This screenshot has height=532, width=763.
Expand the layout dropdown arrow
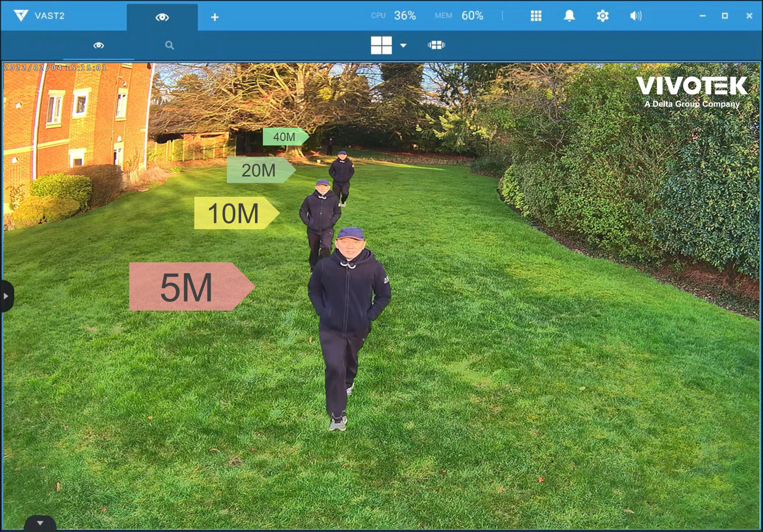(403, 45)
